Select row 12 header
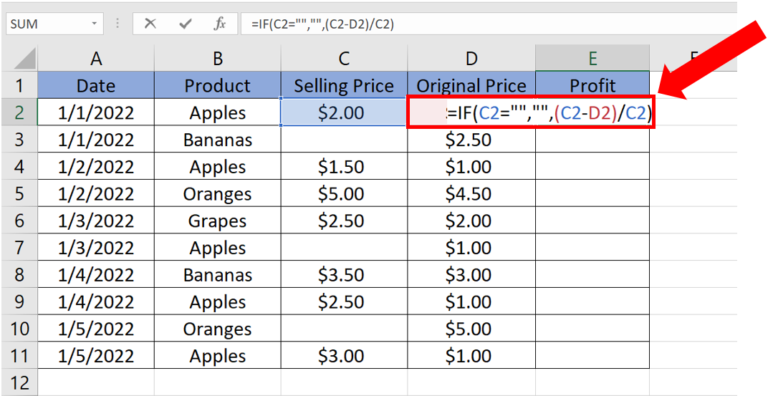 19,382
